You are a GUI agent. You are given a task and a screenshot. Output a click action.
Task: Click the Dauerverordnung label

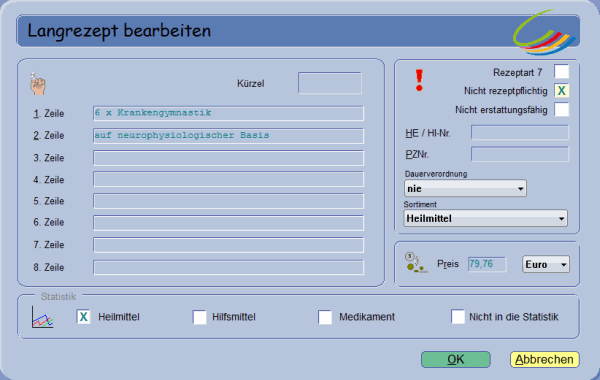(436, 174)
